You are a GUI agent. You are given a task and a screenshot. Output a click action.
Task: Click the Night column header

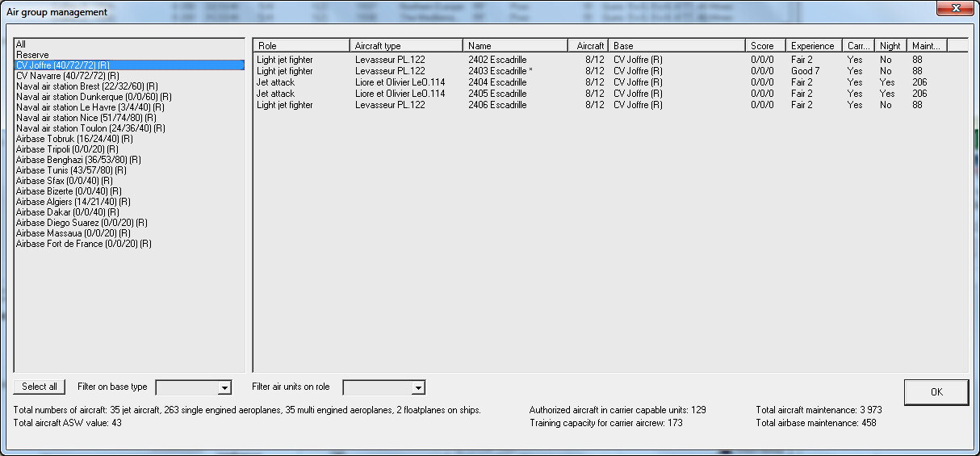890,46
